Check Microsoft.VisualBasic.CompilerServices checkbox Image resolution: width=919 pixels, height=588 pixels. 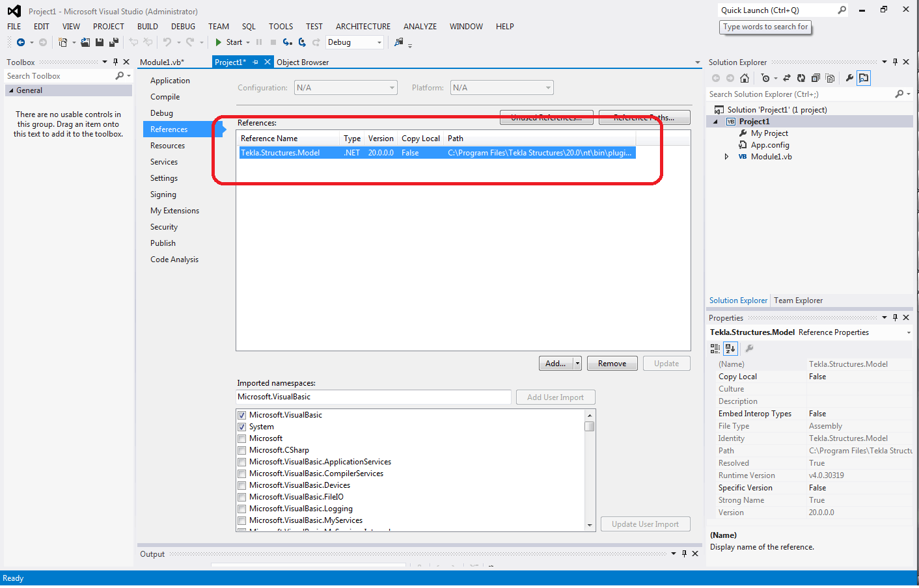point(242,474)
